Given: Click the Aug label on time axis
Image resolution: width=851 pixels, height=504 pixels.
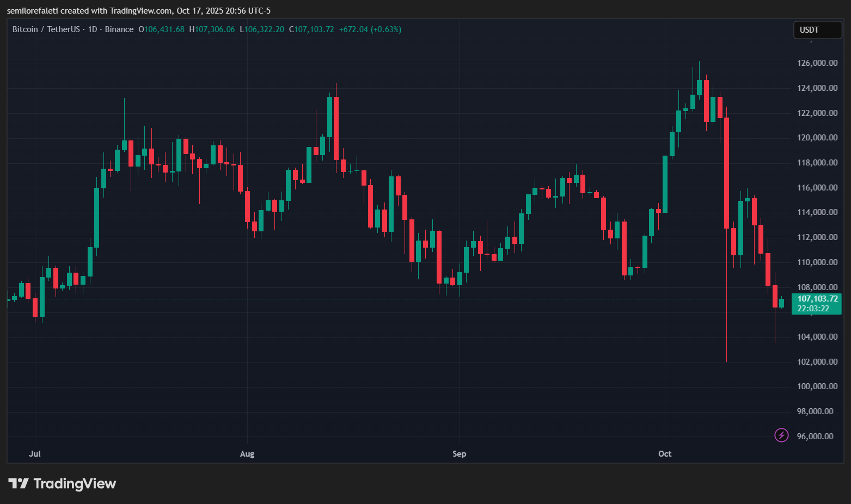Looking at the screenshot, I should [247, 454].
